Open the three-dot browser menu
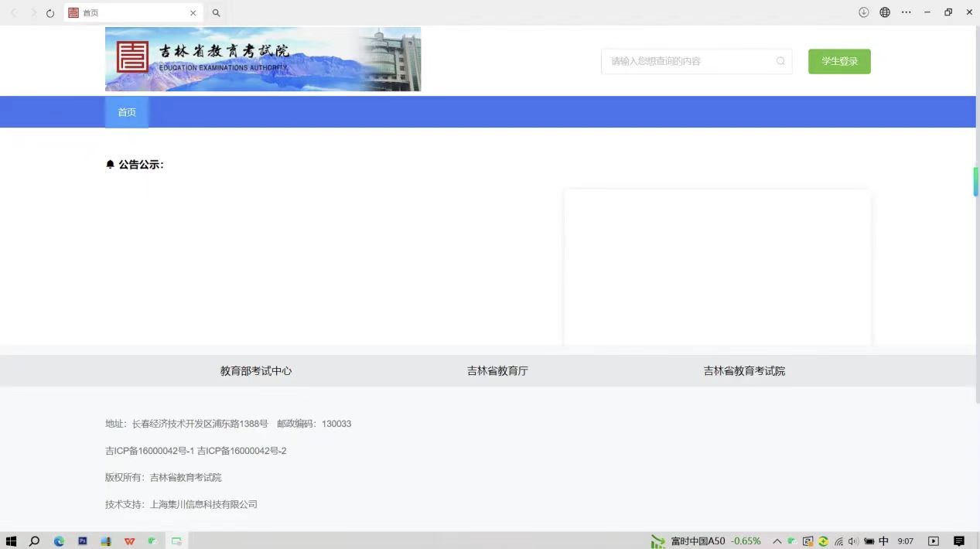This screenshot has width=980, height=549. (906, 12)
